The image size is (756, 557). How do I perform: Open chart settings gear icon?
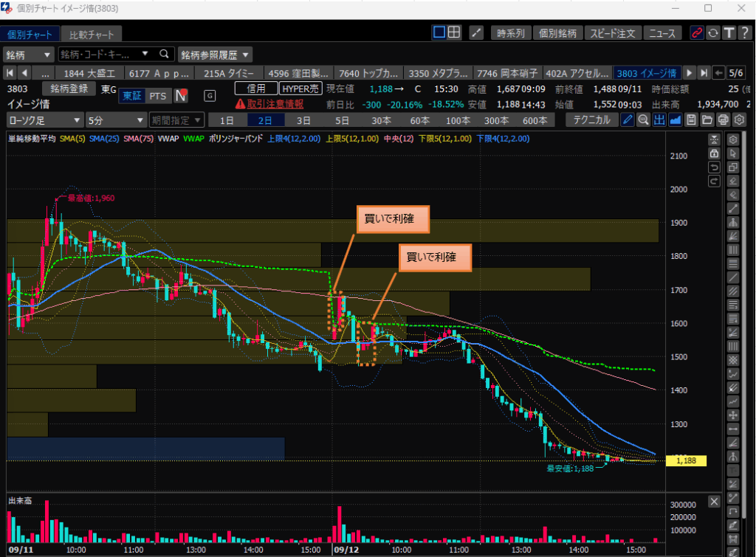click(x=739, y=120)
